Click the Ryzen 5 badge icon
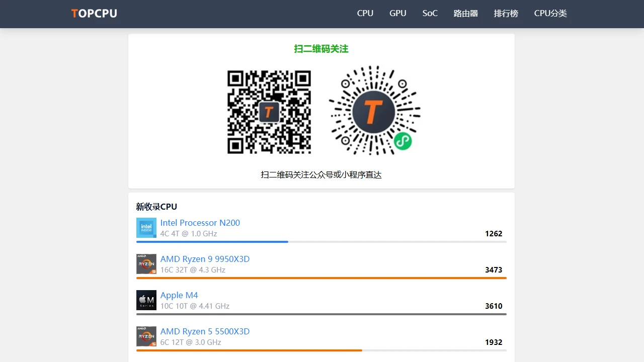Screen dimensions: 644x362 point(146,336)
